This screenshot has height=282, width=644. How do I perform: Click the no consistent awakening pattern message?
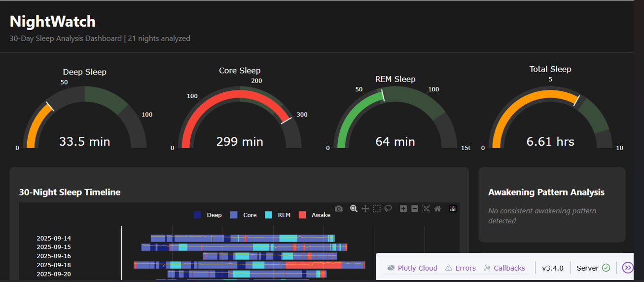pos(542,216)
